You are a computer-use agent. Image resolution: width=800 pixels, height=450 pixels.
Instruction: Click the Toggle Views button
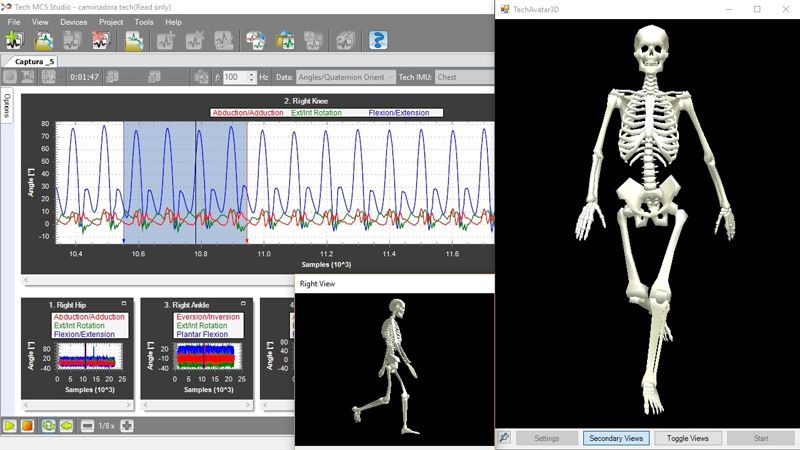[x=687, y=438]
